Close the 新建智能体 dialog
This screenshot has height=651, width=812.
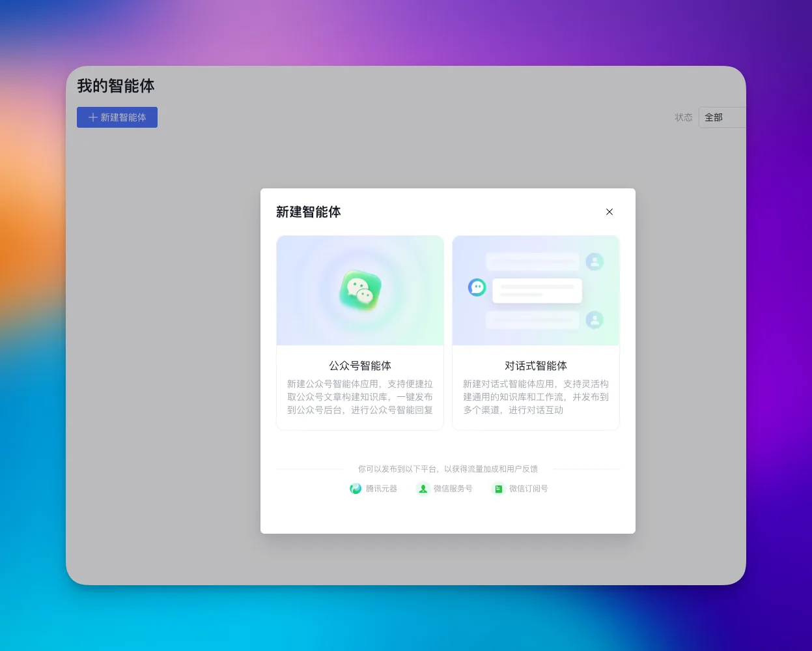click(609, 212)
